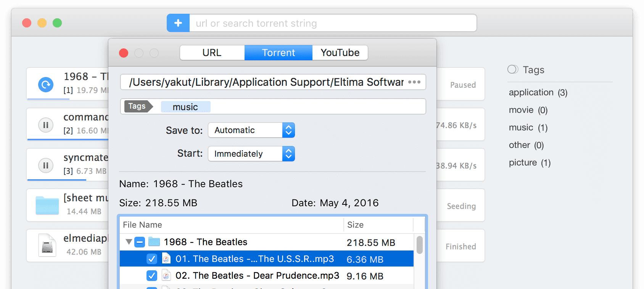
Task: Click the resume icon for the 1968 download
Action: coord(46,84)
